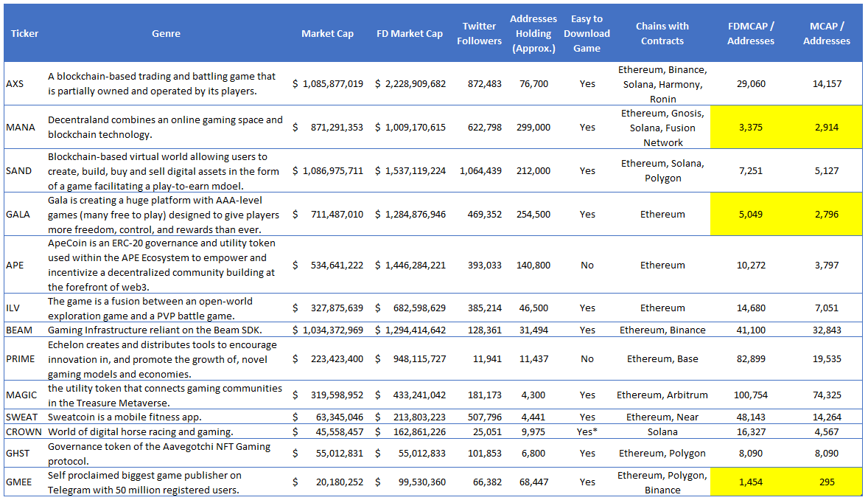Select MAGIC's 100,754 FDMCAP per address cell

pyautogui.click(x=750, y=395)
